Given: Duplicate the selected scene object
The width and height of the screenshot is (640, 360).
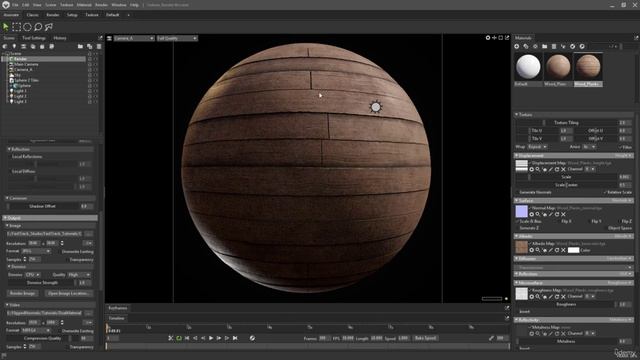Looking at the screenshot, I should coord(89,47).
